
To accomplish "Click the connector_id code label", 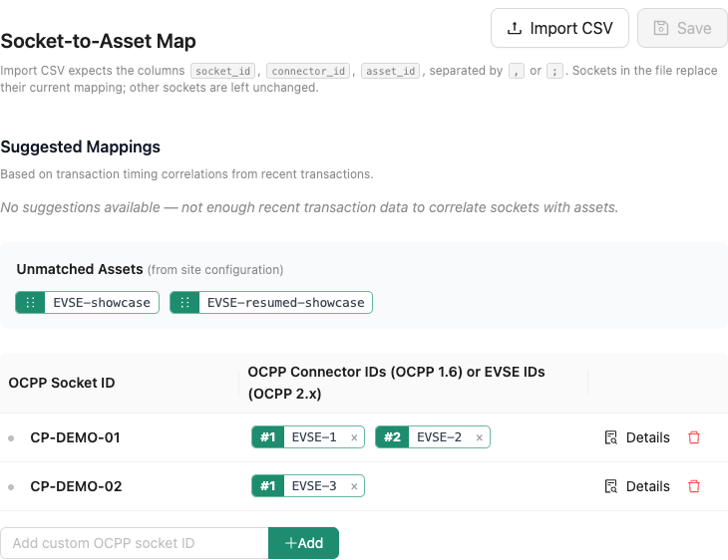I will [x=308, y=71].
